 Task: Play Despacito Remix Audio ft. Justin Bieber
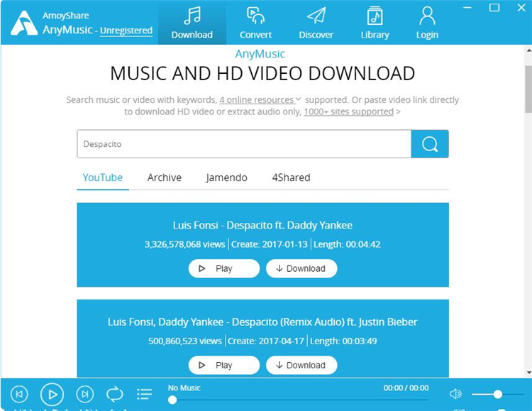(x=224, y=365)
